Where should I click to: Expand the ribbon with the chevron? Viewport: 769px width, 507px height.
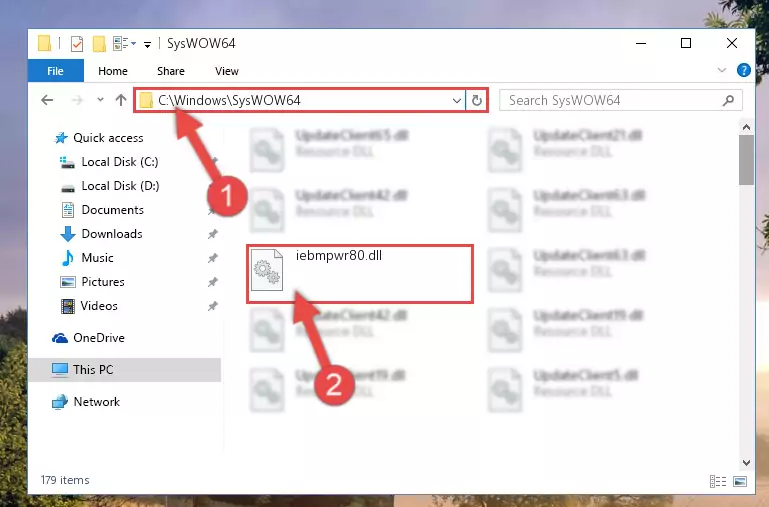(x=721, y=70)
